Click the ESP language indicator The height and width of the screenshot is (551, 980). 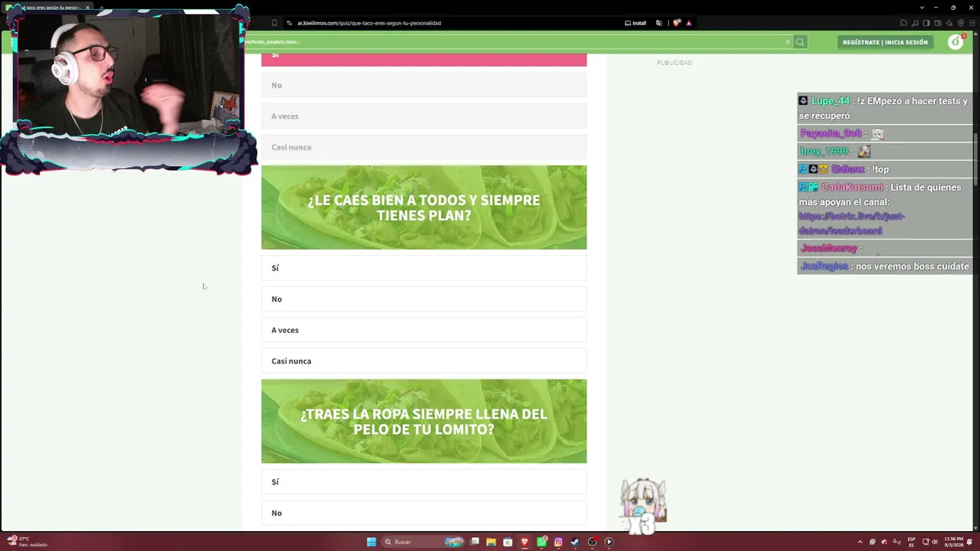[911, 542]
